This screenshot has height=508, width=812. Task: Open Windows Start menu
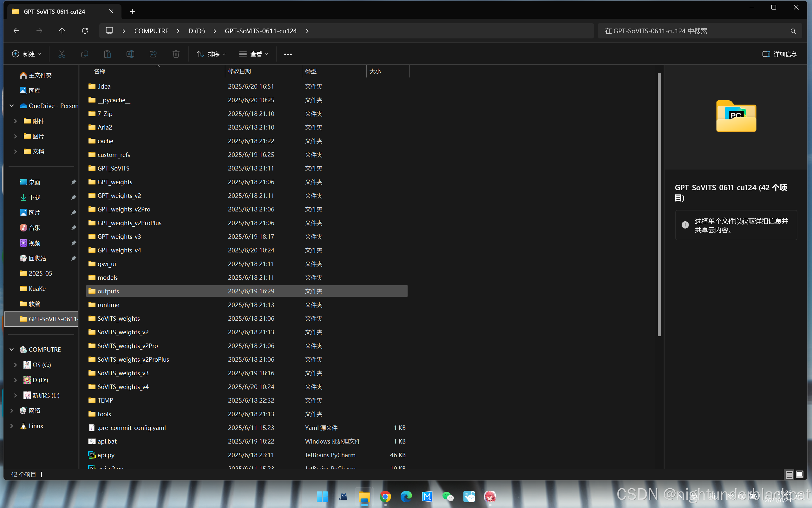(322, 497)
